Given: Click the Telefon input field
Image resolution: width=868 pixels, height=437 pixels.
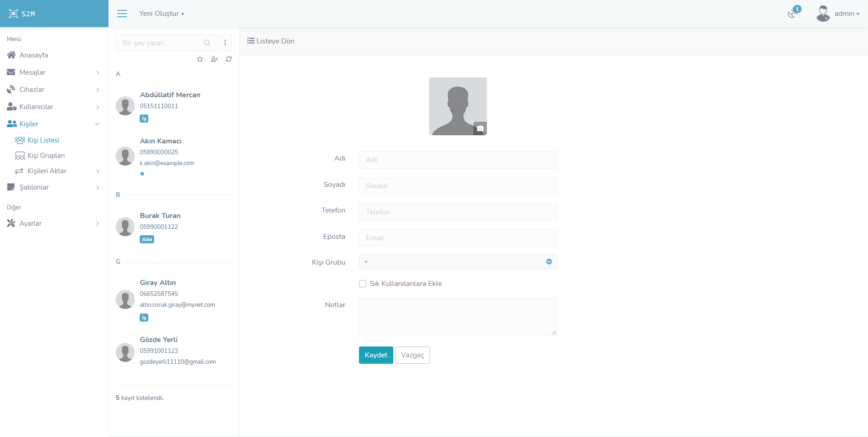Looking at the screenshot, I should [458, 212].
